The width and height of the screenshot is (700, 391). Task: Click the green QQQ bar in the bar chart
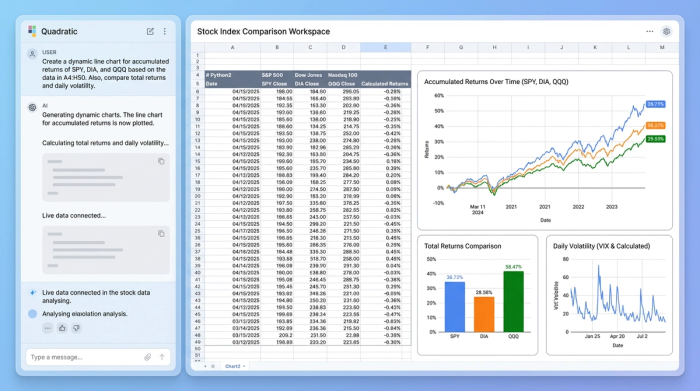[x=513, y=302]
